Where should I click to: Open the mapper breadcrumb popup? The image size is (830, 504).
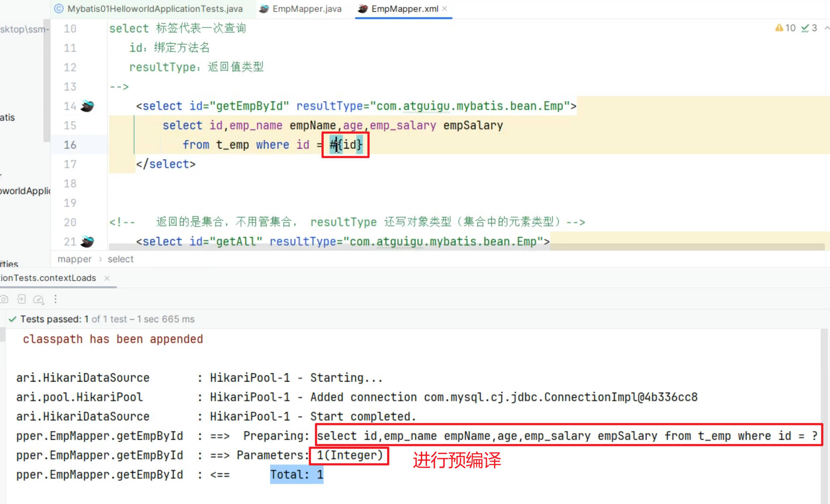tap(74, 259)
